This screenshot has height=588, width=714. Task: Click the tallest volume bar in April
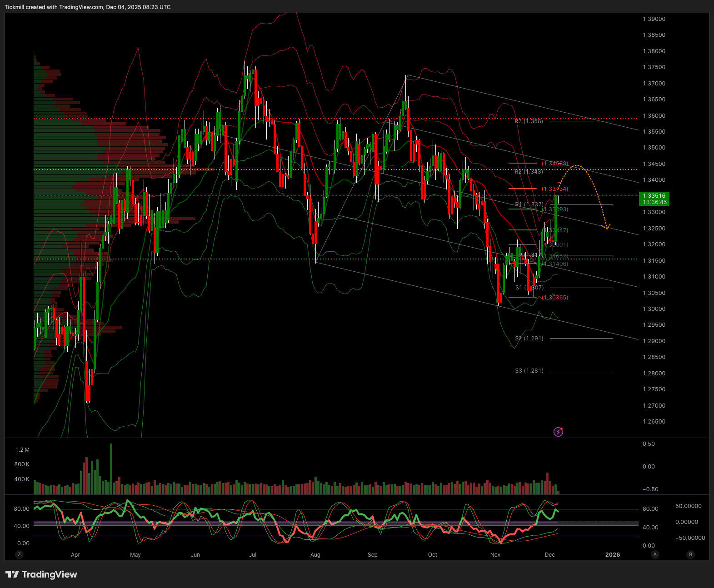pos(111,469)
